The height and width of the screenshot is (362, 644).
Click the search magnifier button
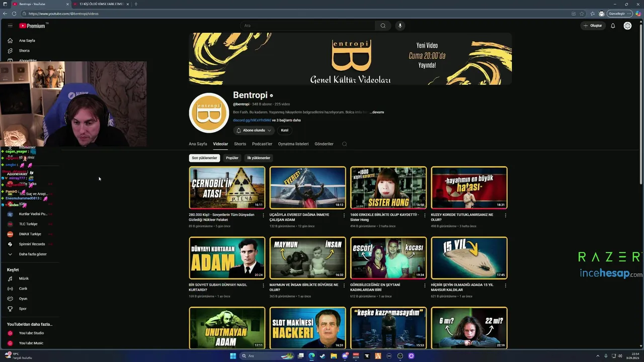tap(383, 26)
